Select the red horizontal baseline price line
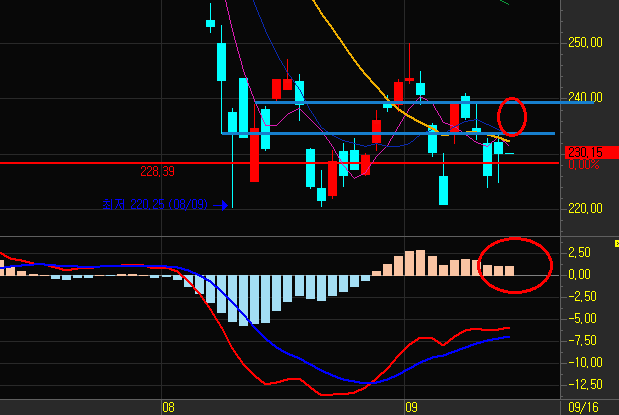The width and height of the screenshot is (619, 415). pyautogui.click(x=100, y=162)
